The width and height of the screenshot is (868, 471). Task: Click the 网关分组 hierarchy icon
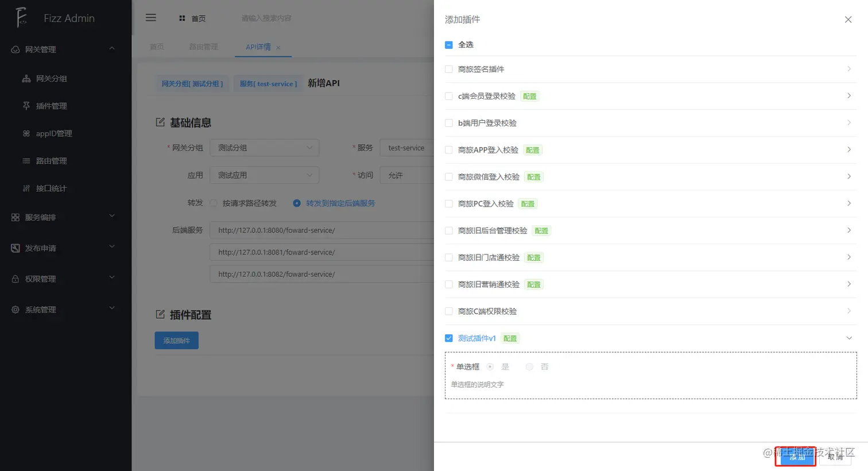[x=26, y=79]
